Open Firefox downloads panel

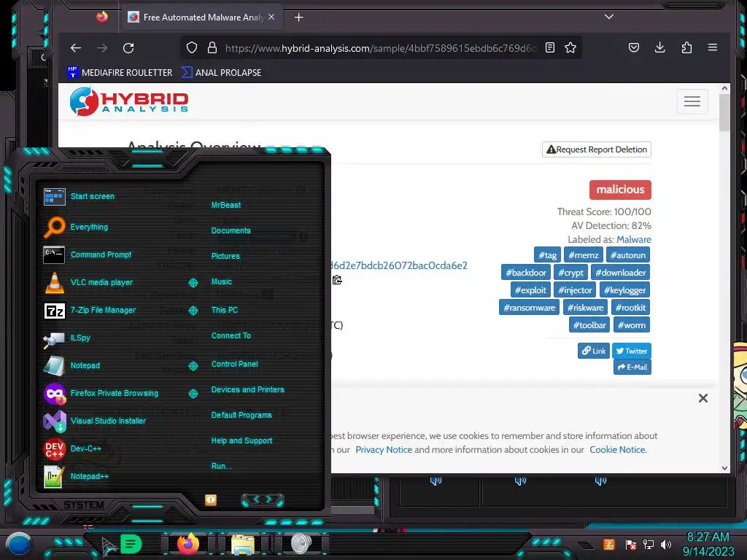(x=659, y=47)
